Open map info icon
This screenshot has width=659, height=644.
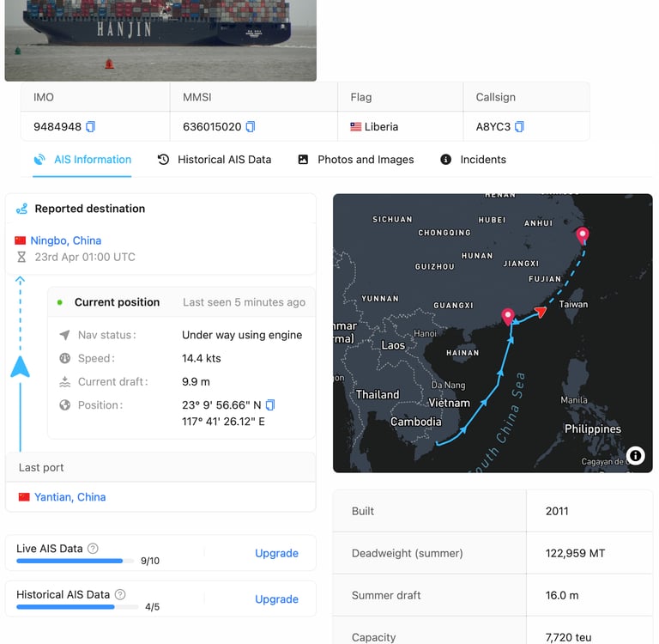tap(635, 455)
